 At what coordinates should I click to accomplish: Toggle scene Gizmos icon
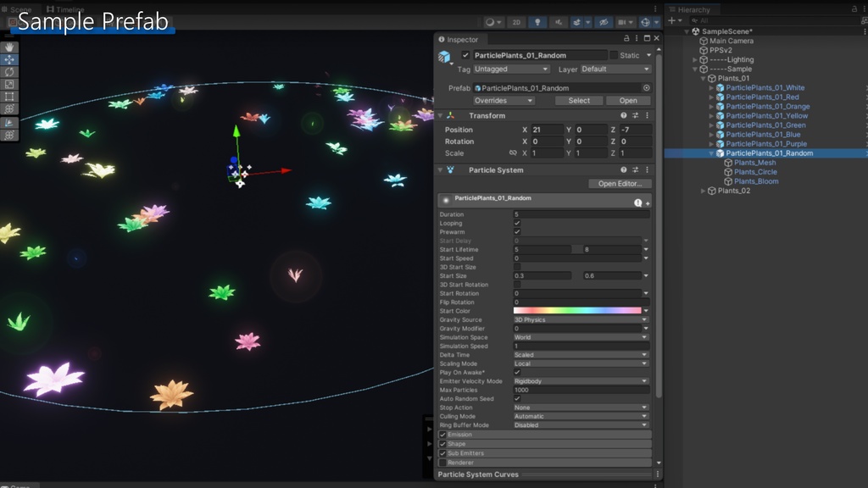645,22
